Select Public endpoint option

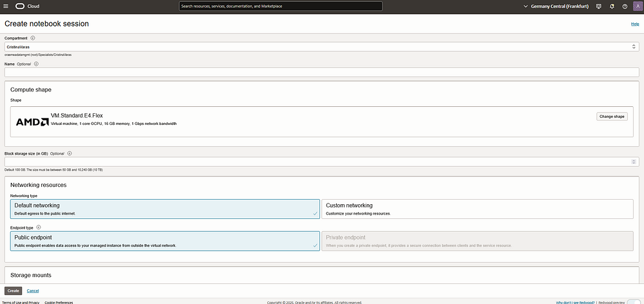(165, 241)
